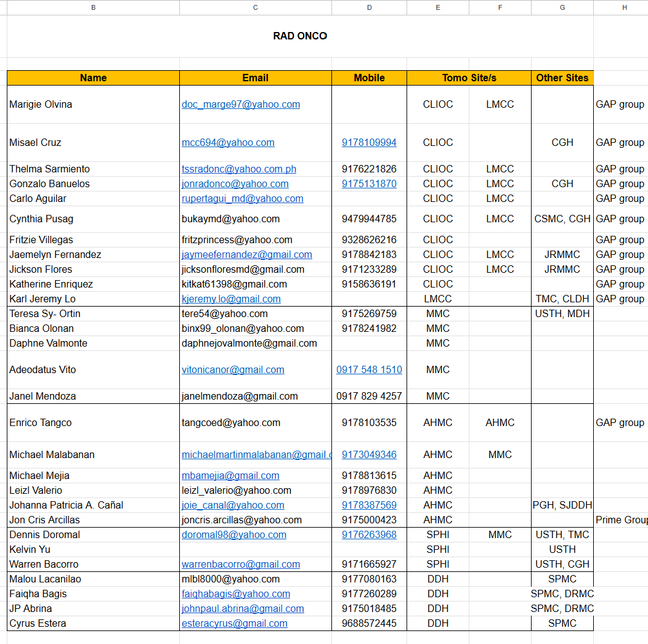The width and height of the screenshot is (648, 644).
Task: Open mobile link 9178387569
Action: pos(369,505)
